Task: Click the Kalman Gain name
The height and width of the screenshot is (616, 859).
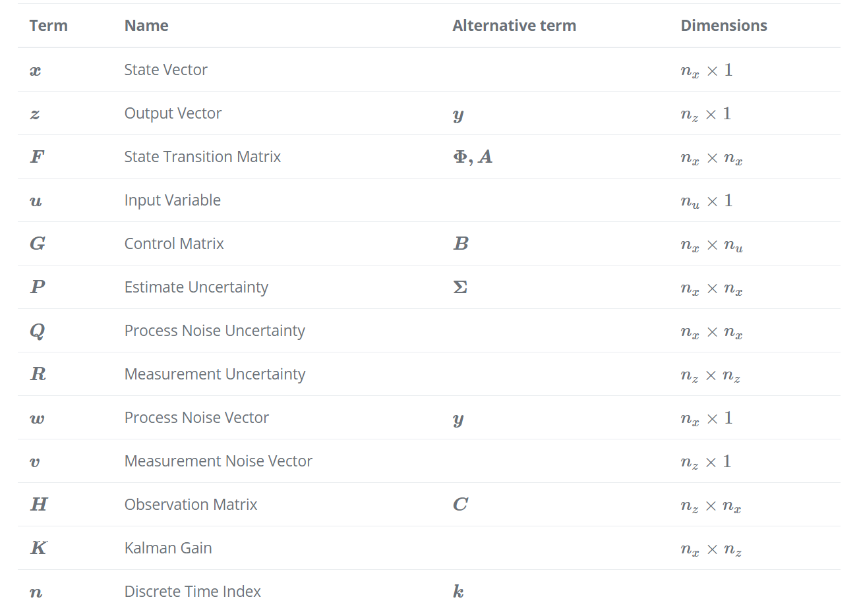Action: (x=168, y=548)
